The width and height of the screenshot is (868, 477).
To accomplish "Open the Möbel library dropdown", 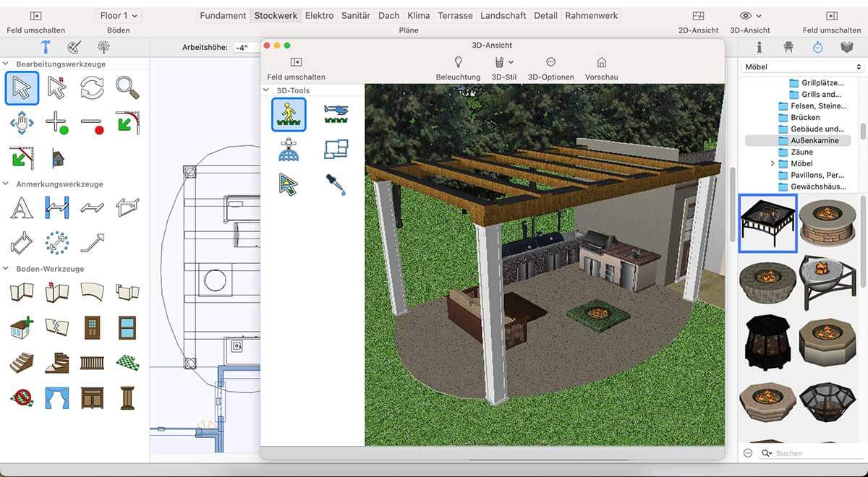I will pyautogui.click(x=803, y=67).
